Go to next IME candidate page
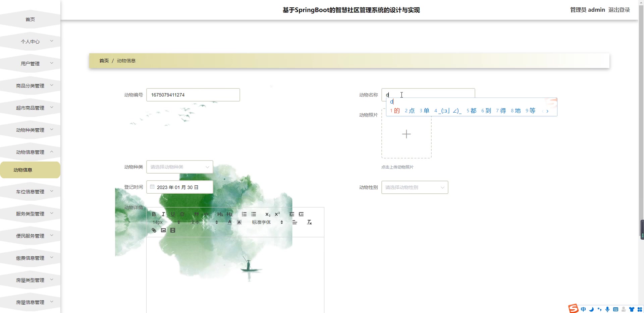This screenshot has width=644, height=313. [x=547, y=111]
